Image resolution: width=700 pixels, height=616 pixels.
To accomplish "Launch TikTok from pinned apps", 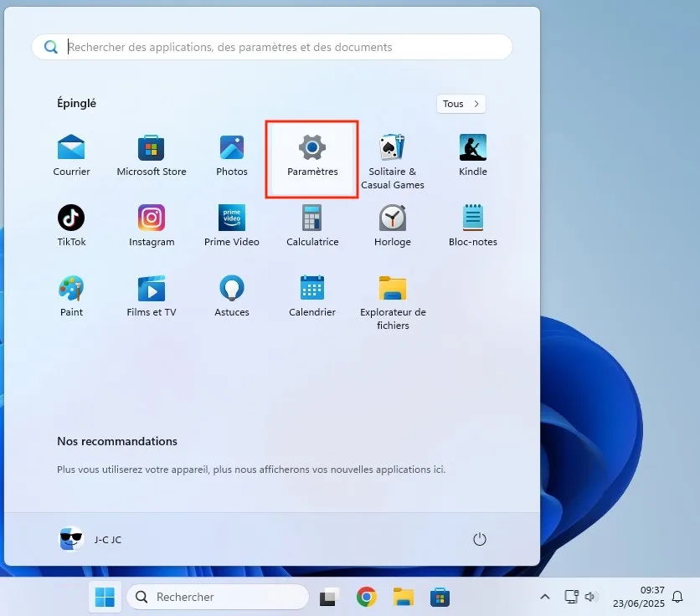I will [x=71, y=225].
